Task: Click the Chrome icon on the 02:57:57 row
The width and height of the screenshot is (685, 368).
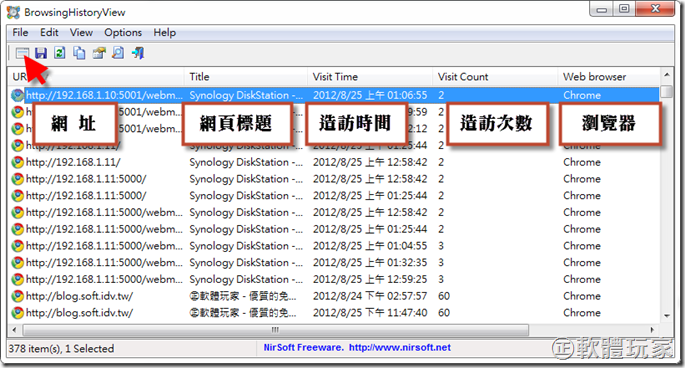Action: pos(17,296)
